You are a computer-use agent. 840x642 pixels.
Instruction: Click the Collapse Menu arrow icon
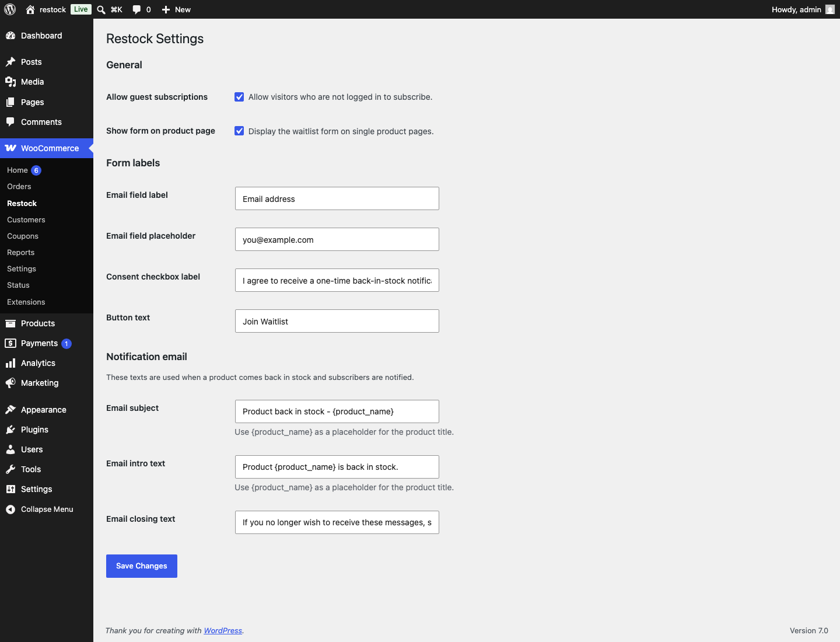[10, 510]
